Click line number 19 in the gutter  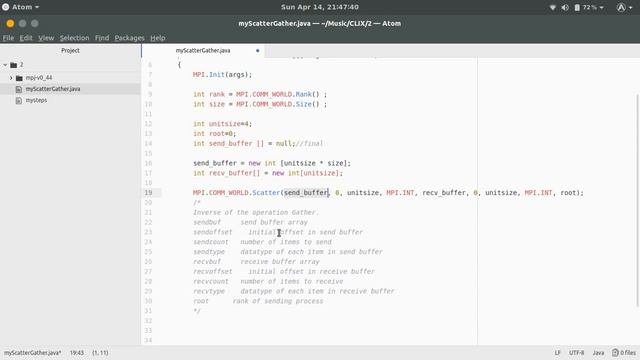point(148,193)
